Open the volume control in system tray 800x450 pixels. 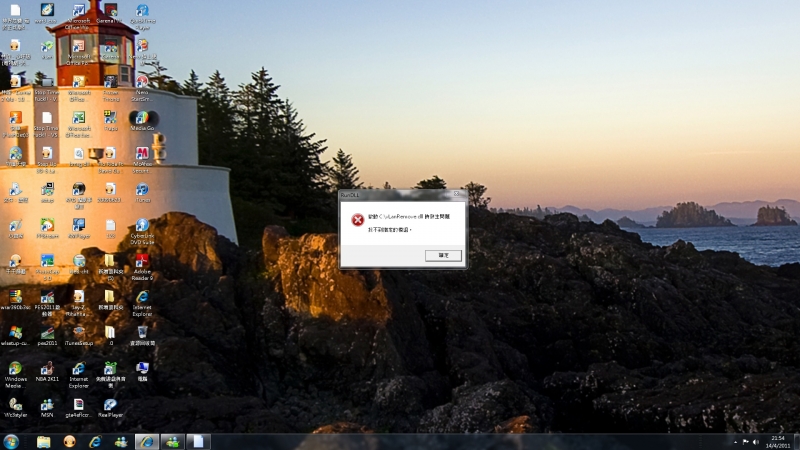(756, 441)
